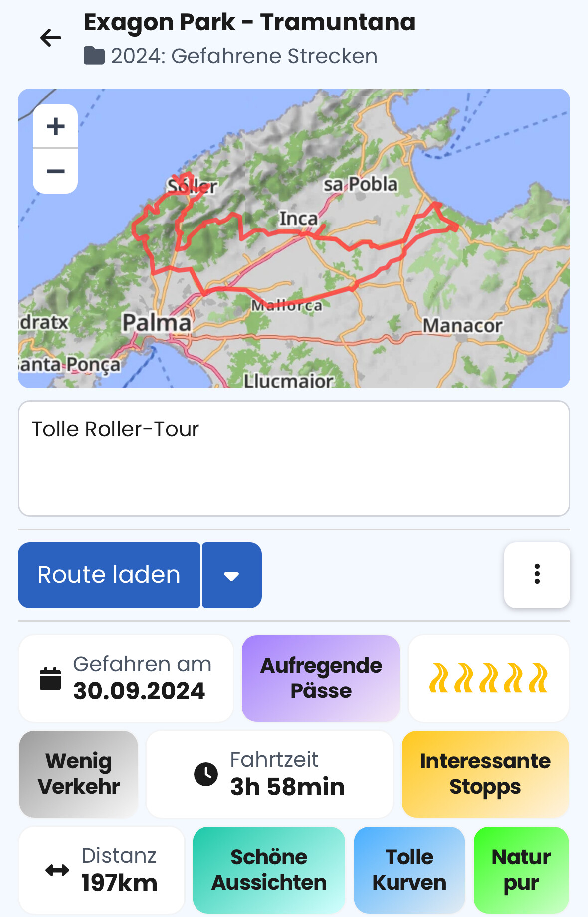Toggle the Aufregende Pässe tag

(x=321, y=678)
